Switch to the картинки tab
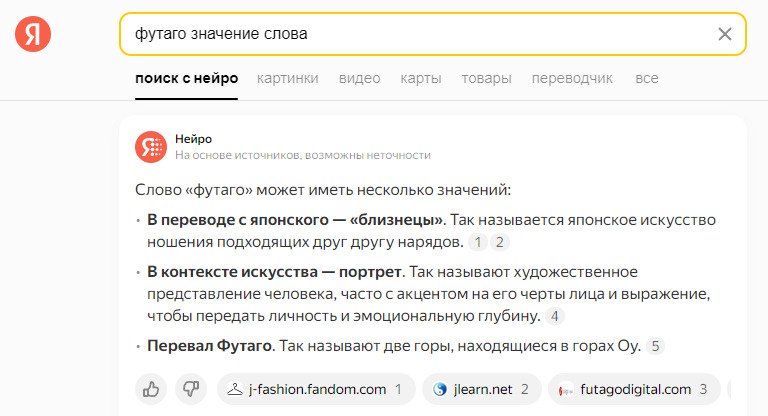Viewport: 768px width, 416px height. (x=287, y=78)
